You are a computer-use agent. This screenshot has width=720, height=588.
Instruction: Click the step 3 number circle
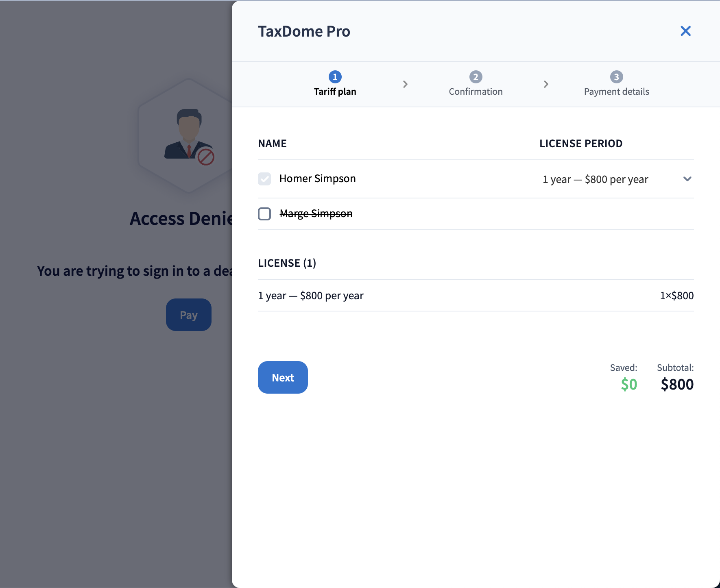[x=616, y=77]
